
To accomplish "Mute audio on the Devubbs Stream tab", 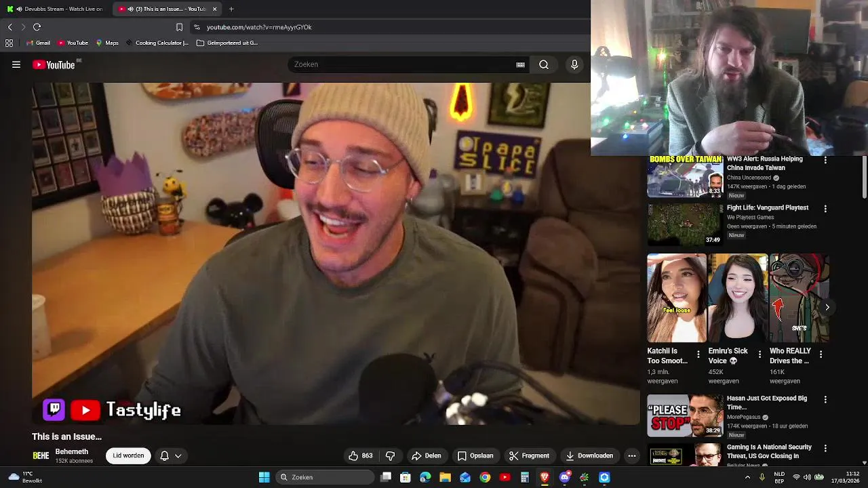I will click(x=19, y=9).
